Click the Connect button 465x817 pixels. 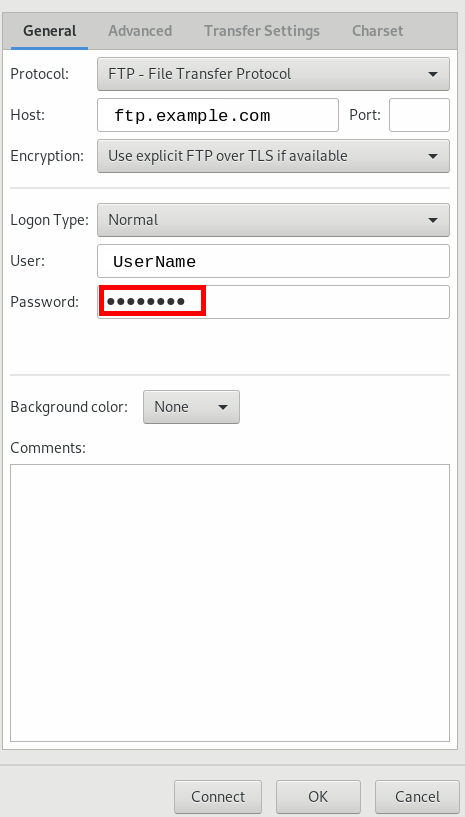218,797
